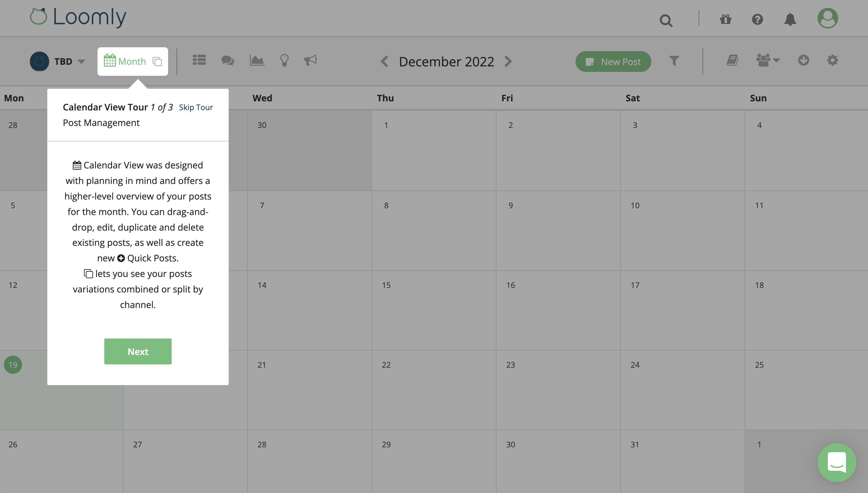Click date 19 on calendar
The width and height of the screenshot is (868, 493).
tap(12, 364)
